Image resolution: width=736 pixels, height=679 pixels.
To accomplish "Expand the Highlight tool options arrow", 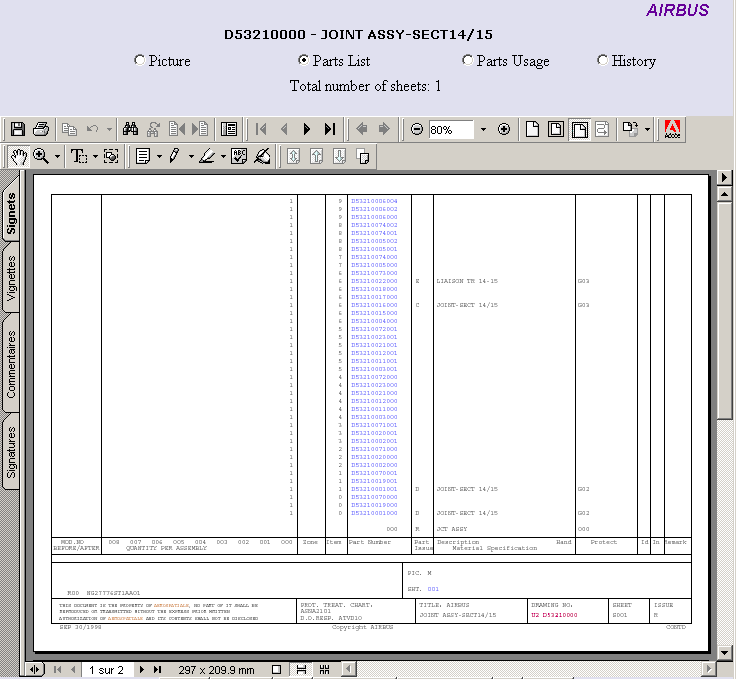I will click(x=223, y=156).
